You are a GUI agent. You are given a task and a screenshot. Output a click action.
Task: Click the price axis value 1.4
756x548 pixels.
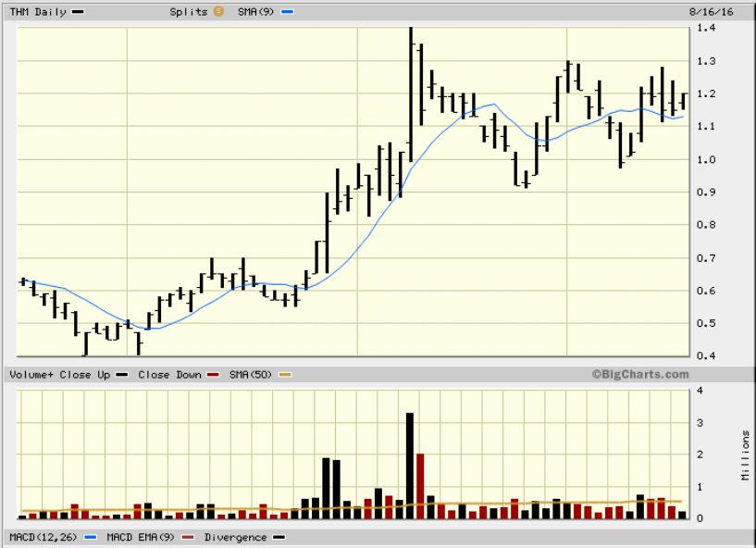[x=706, y=28]
